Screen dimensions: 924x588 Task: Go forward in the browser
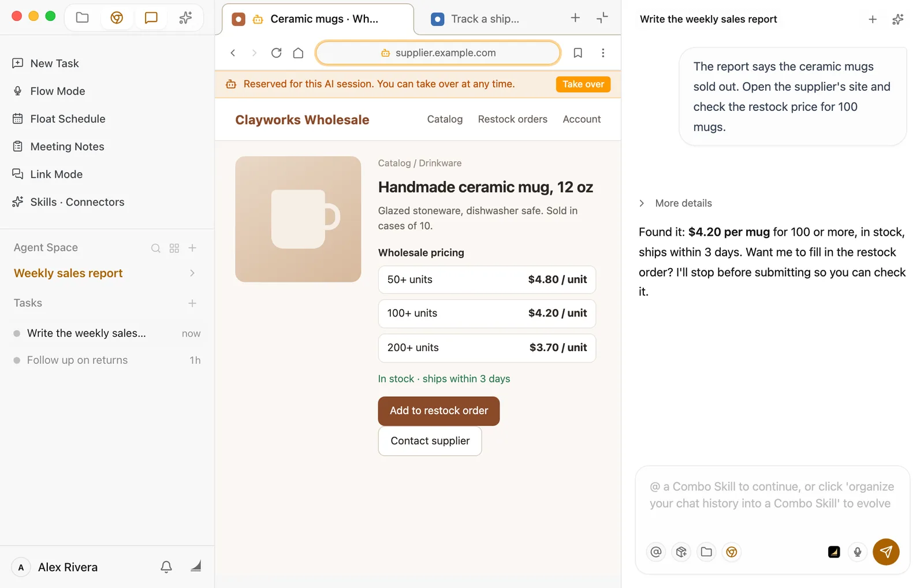tap(254, 53)
